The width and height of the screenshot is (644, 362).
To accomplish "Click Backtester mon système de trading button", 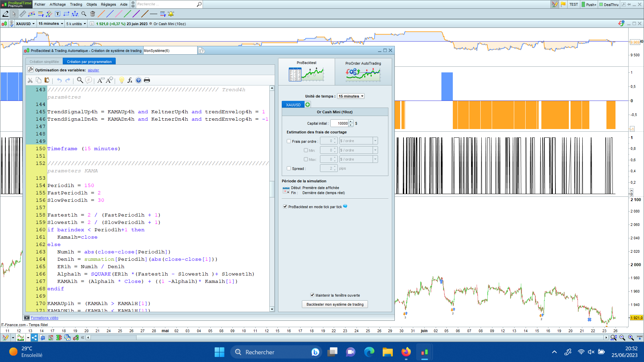I will click(x=335, y=304).
